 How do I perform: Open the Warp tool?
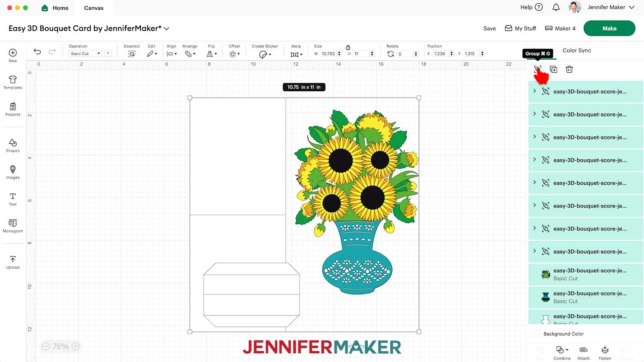click(296, 54)
